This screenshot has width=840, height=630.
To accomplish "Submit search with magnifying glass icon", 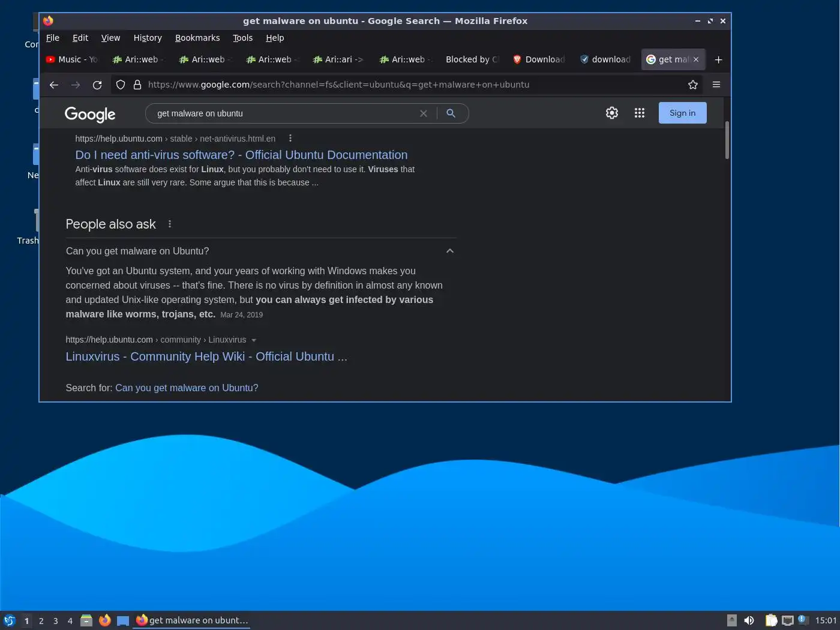I will (451, 113).
